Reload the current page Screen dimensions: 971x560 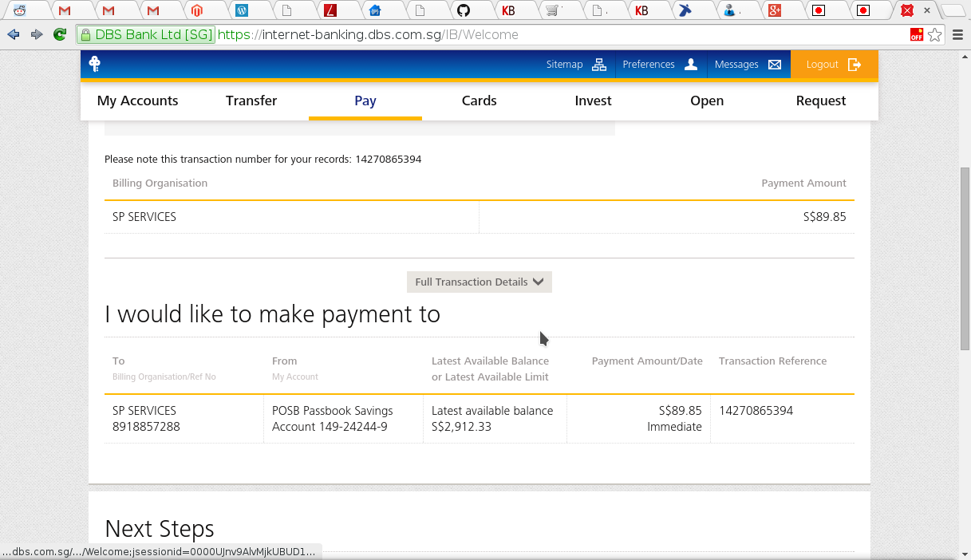(60, 34)
